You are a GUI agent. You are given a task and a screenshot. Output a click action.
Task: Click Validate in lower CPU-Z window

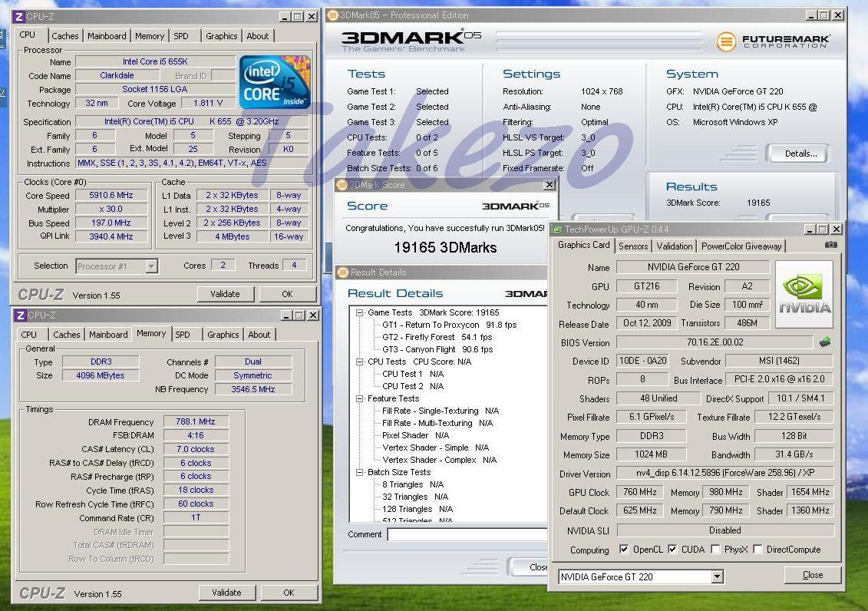point(227,593)
